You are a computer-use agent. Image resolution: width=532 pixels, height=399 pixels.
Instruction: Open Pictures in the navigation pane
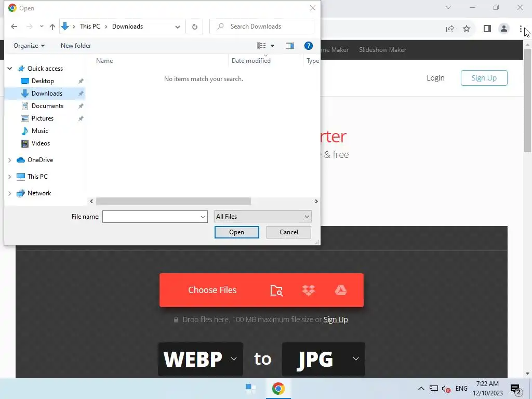tap(43, 118)
